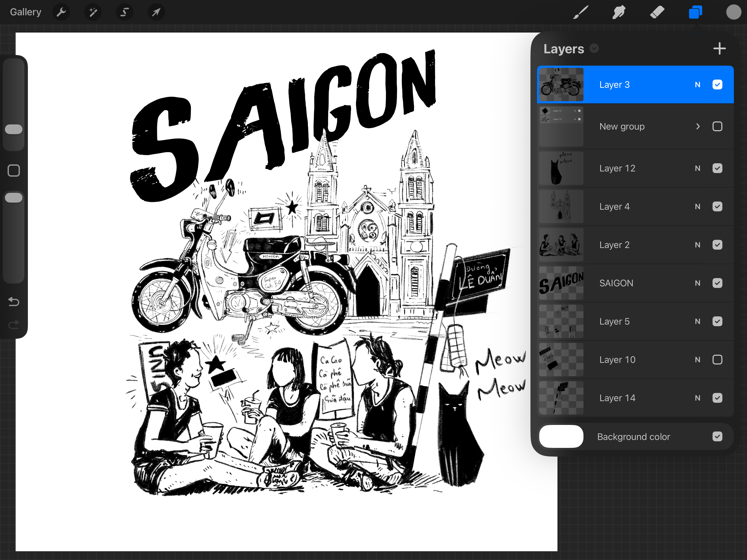Select the Layer 10 row name
The image size is (747, 560).
click(x=617, y=360)
